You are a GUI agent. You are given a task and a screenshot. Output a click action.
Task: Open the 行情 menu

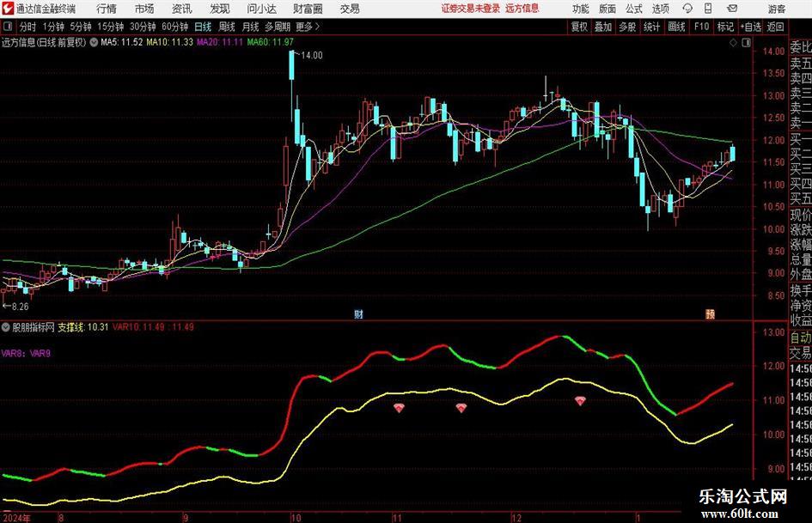[107, 9]
